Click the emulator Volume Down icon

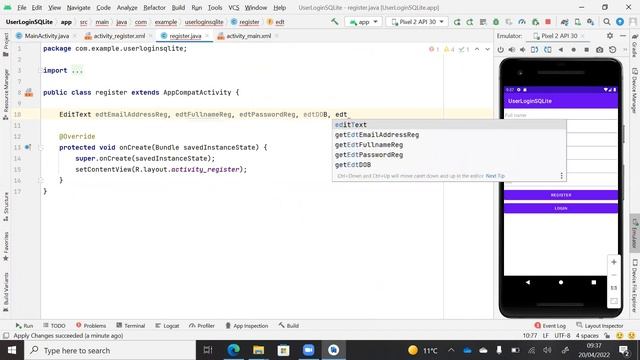(x=523, y=50)
